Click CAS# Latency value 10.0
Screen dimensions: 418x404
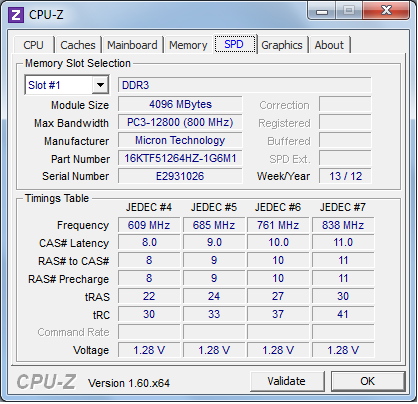tap(278, 242)
